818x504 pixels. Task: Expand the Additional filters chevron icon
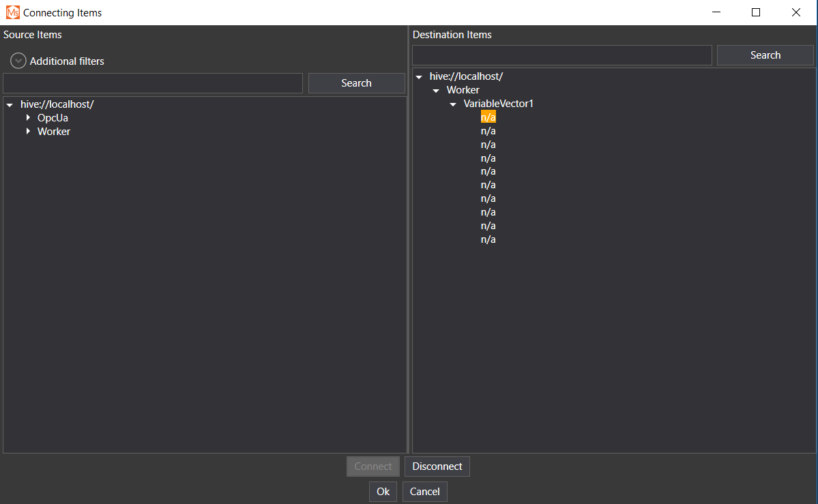18,61
